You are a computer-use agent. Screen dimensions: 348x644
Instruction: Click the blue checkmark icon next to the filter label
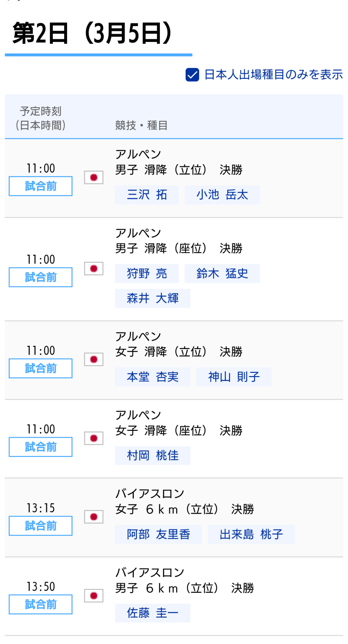pos(192,74)
